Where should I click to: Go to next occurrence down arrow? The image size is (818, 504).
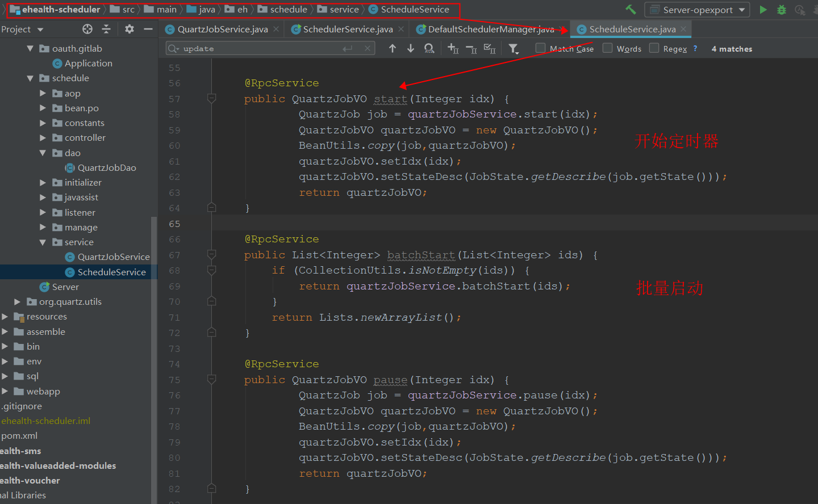point(411,49)
